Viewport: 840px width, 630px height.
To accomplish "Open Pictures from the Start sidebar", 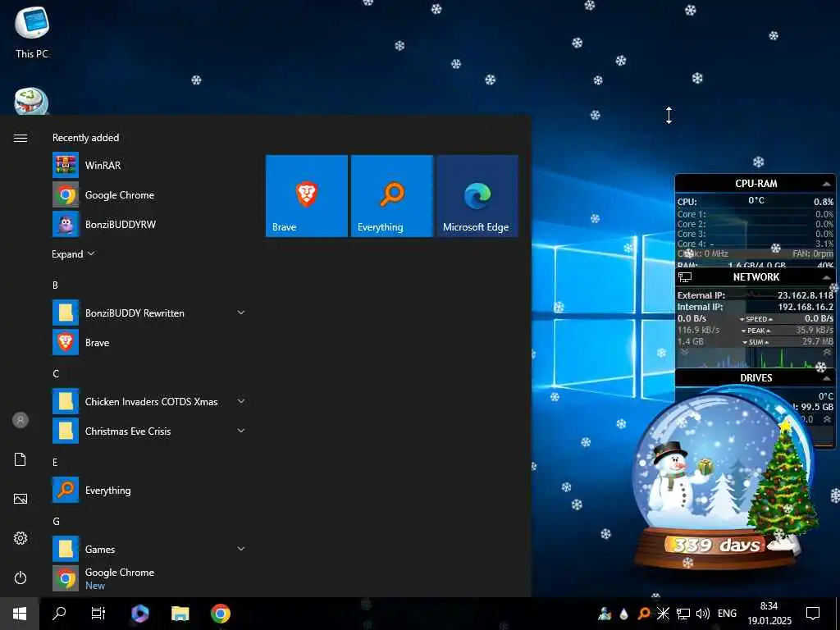I will 21,499.
